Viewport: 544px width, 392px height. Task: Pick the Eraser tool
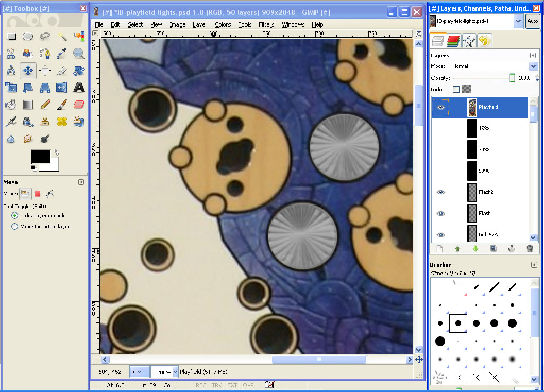[79, 104]
